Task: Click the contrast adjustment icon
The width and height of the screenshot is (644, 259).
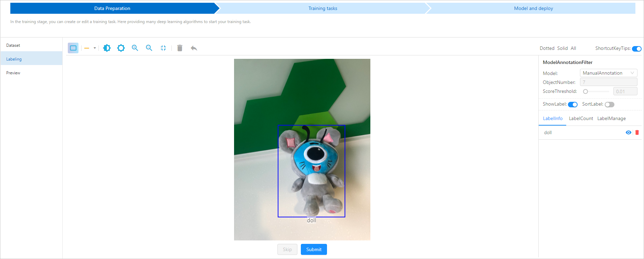Action: coord(121,48)
